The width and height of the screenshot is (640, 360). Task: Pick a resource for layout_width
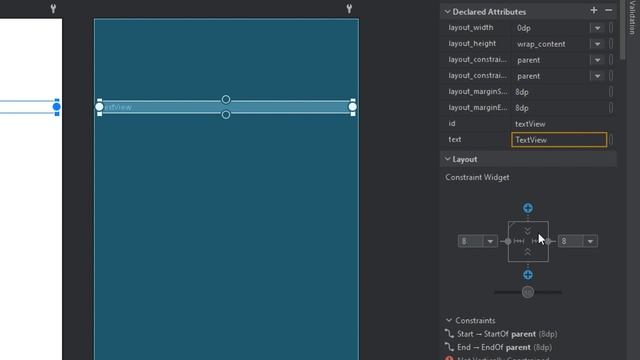pyautogui.click(x=611, y=28)
